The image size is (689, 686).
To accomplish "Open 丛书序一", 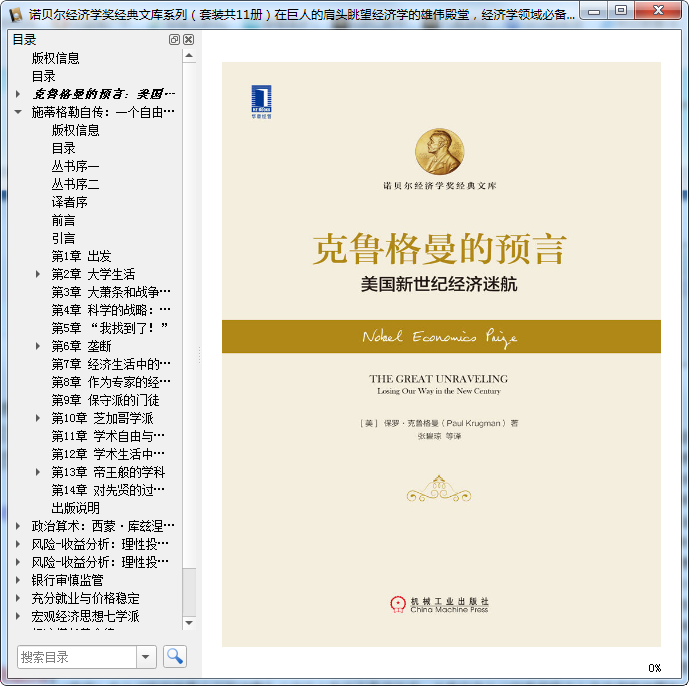I will tap(76, 166).
